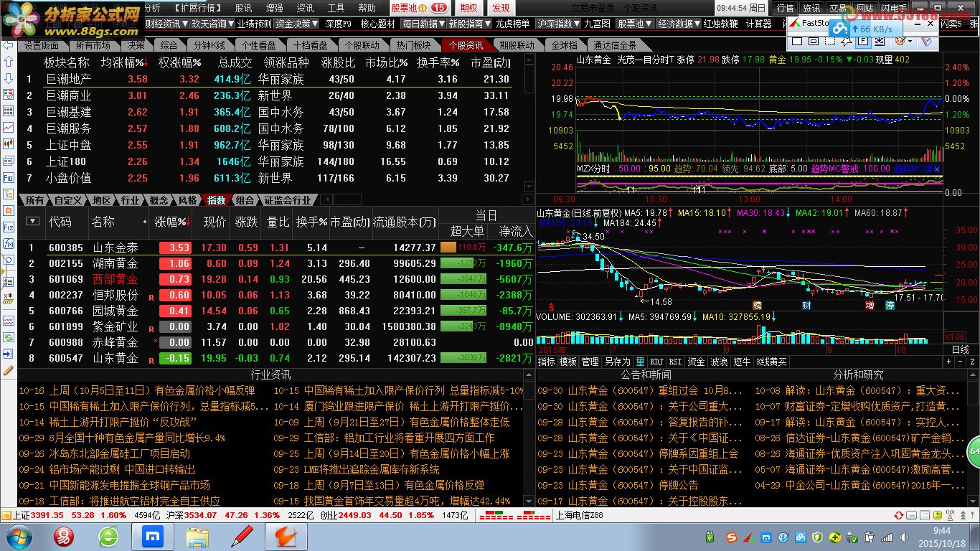Open the 每日数据 dropdown
The image size is (980, 551).
click(423, 24)
